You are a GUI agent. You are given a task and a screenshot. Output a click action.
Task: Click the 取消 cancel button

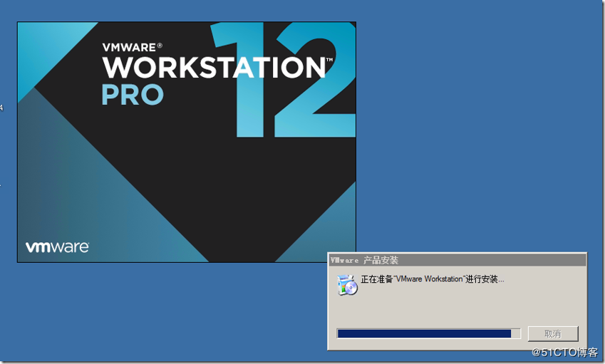(552, 333)
